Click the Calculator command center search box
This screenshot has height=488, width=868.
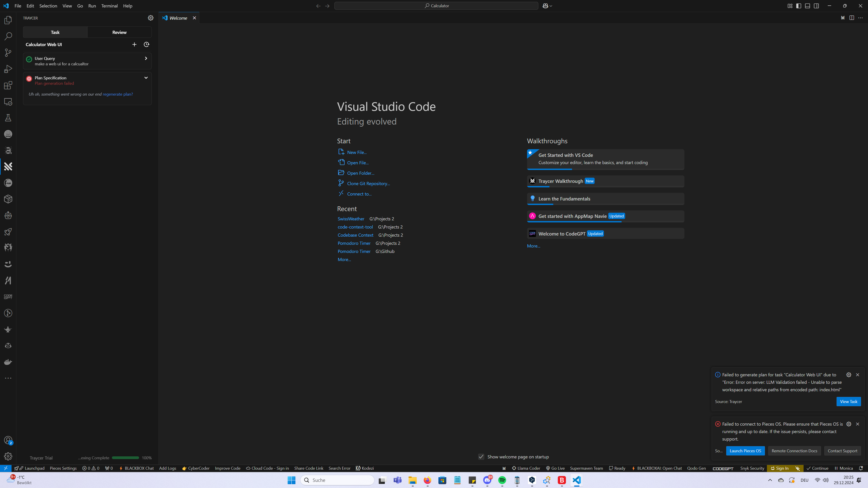click(x=436, y=6)
